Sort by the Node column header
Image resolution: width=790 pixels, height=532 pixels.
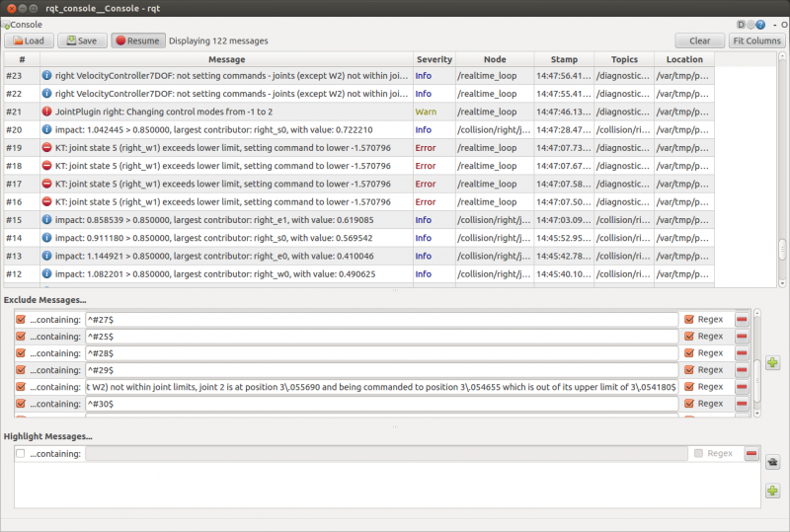click(495, 59)
